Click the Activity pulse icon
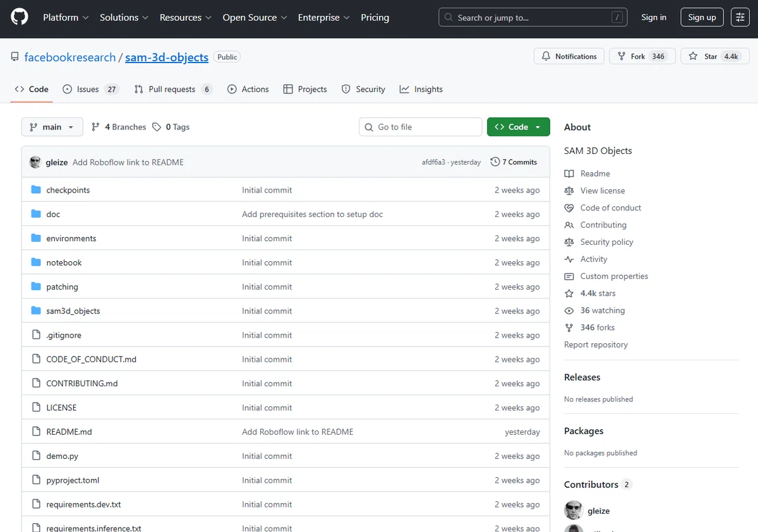Viewport: 758px width, 532px height. pos(569,259)
